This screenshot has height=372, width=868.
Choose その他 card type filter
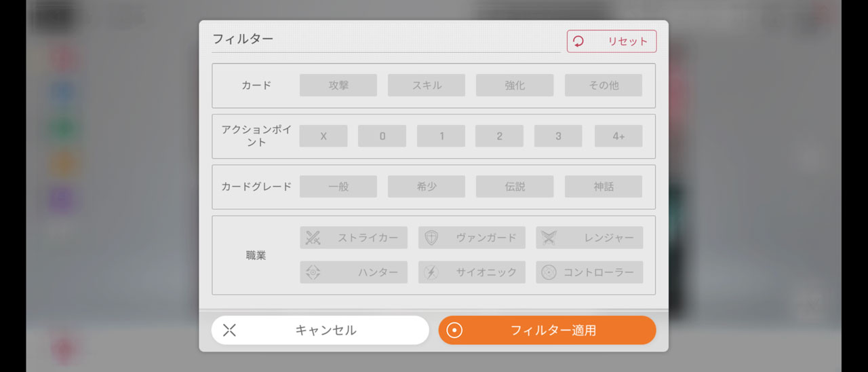[603, 86]
